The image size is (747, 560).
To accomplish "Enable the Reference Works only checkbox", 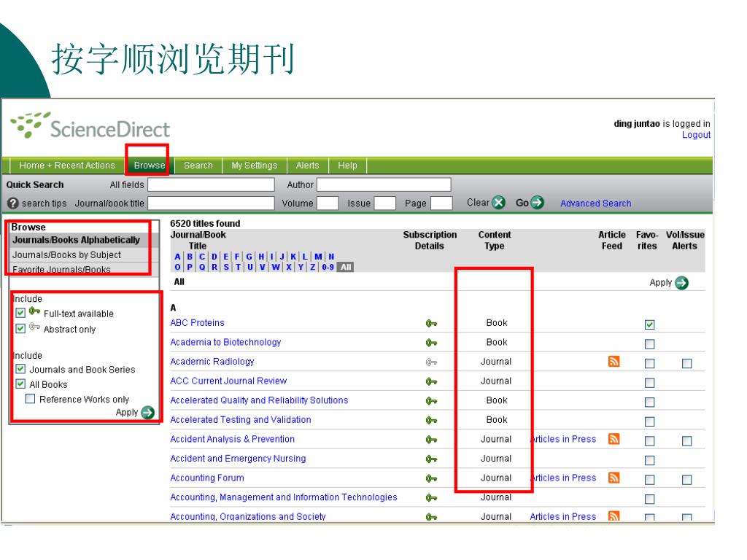I will pos(30,399).
